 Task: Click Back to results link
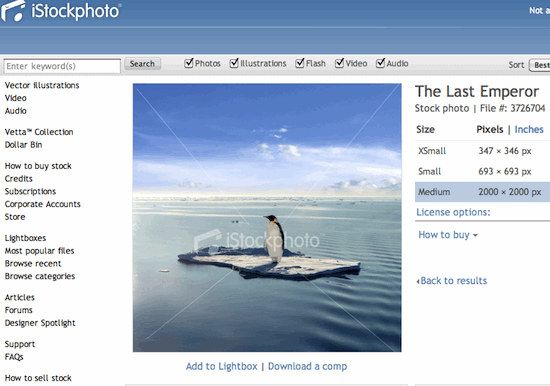pyautogui.click(x=454, y=281)
